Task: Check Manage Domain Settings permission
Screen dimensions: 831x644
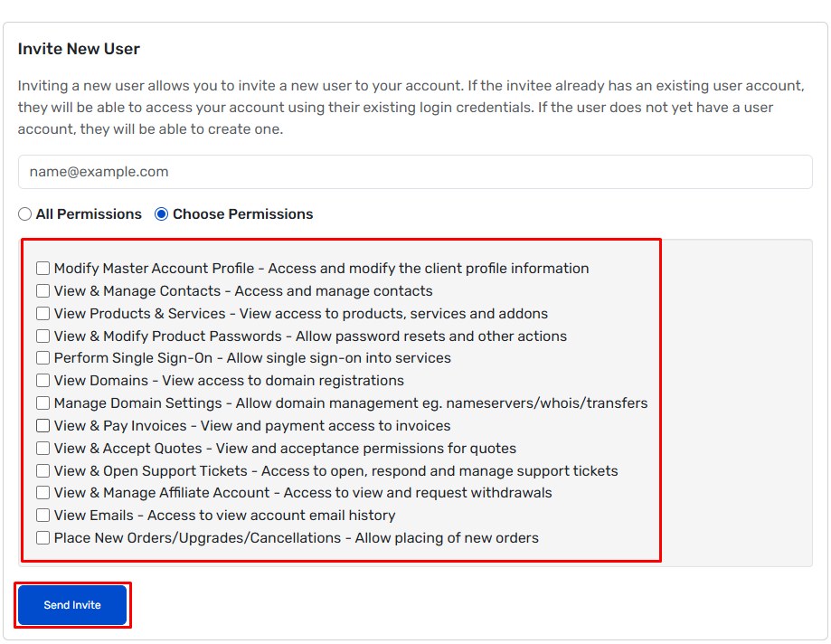Action: pos(42,402)
